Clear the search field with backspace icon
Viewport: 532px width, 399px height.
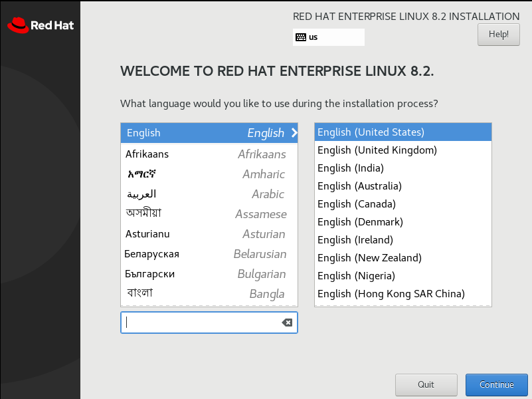(287, 323)
